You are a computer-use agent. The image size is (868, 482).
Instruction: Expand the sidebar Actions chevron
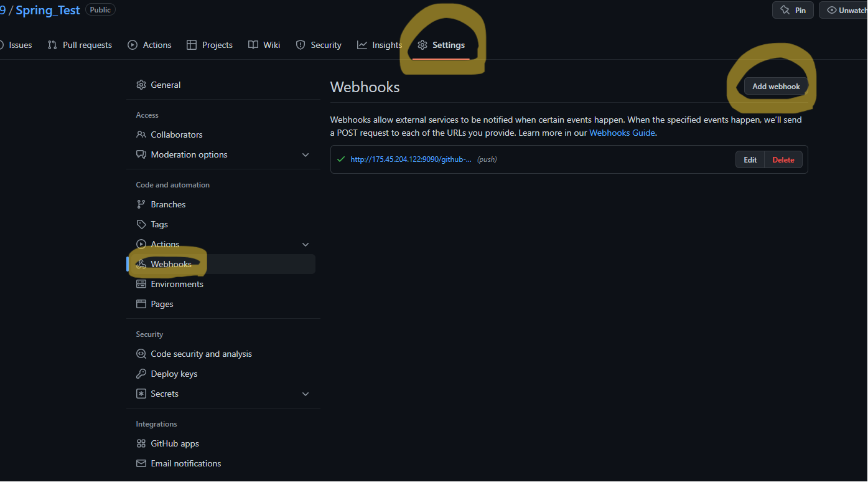(x=306, y=244)
